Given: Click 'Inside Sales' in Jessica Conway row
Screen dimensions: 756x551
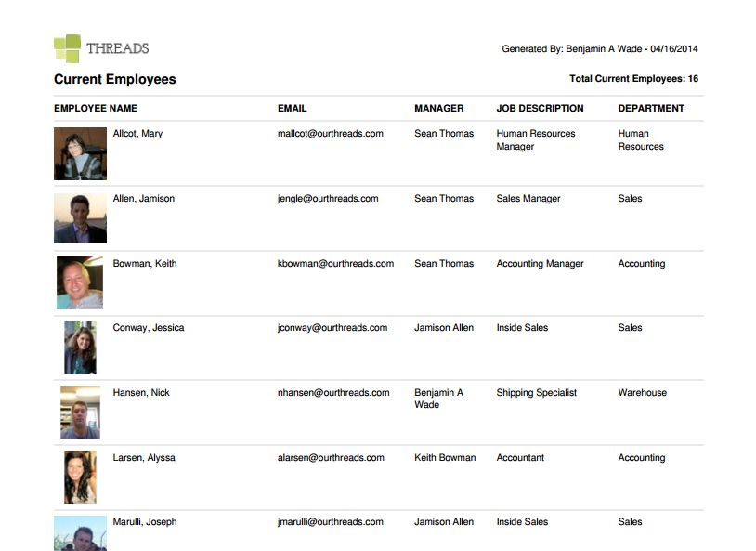Looking at the screenshot, I should pos(522,328).
